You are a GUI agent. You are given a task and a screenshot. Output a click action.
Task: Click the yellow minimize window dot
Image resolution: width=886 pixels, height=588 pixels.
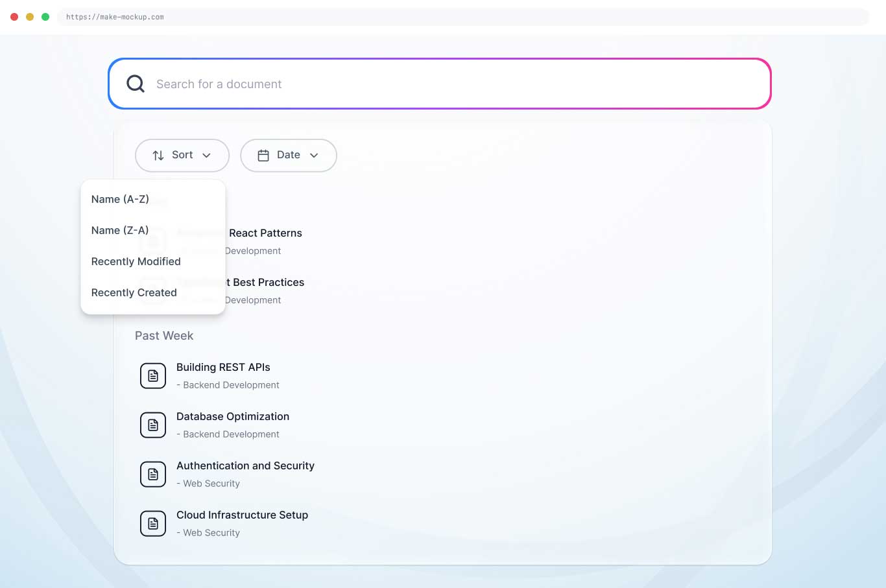30,17
